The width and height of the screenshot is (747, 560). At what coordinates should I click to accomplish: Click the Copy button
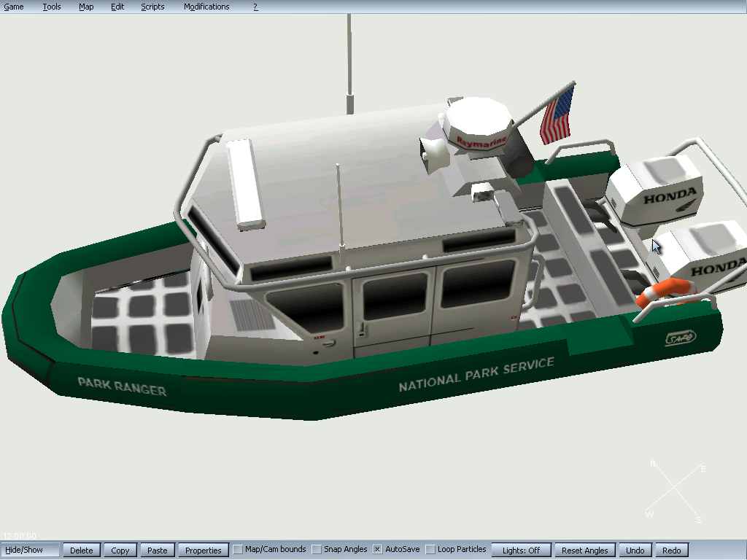coord(120,550)
